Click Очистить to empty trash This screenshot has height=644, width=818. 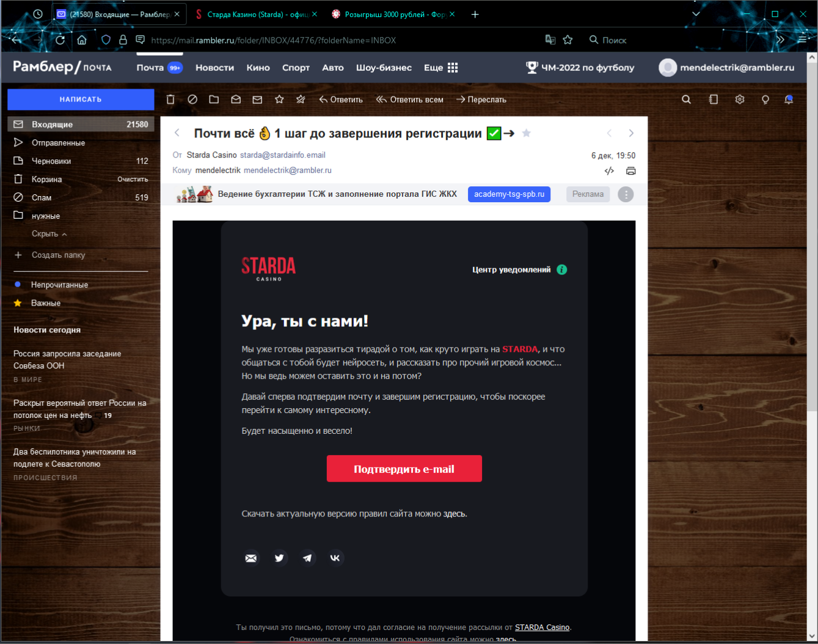tap(133, 179)
